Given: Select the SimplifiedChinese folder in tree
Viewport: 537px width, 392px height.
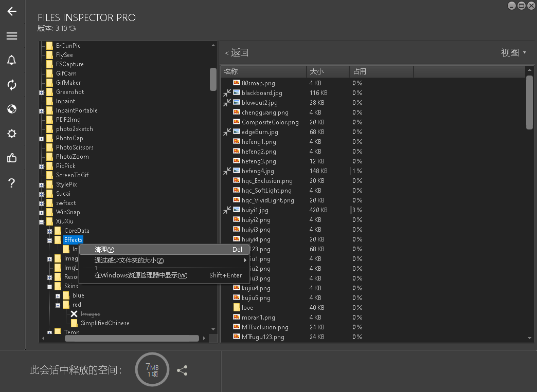Looking at the screenshot, I should [x=105, y=323].
